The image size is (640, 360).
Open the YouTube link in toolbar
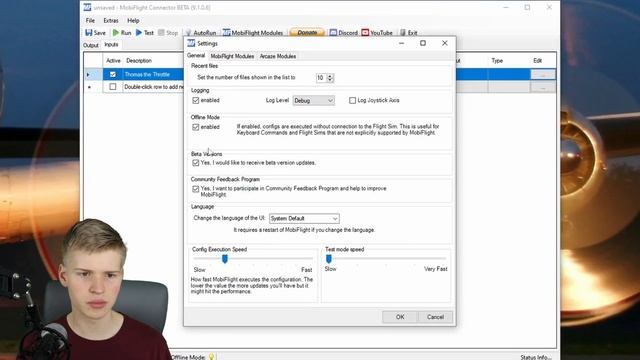coord(377,33)
